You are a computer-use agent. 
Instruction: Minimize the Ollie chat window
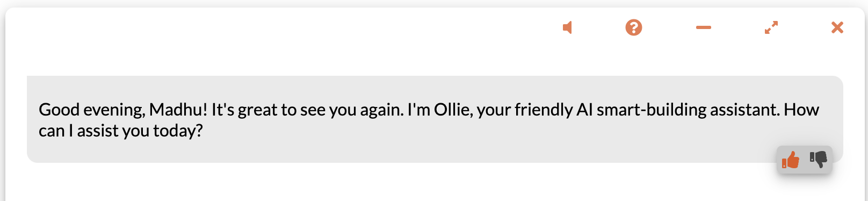point(704,27)
